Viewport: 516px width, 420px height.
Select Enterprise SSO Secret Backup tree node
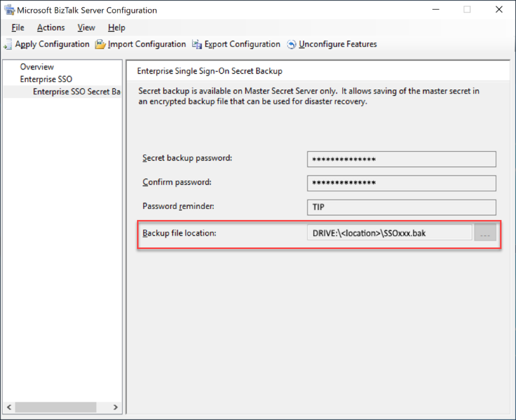click(76, 92)
